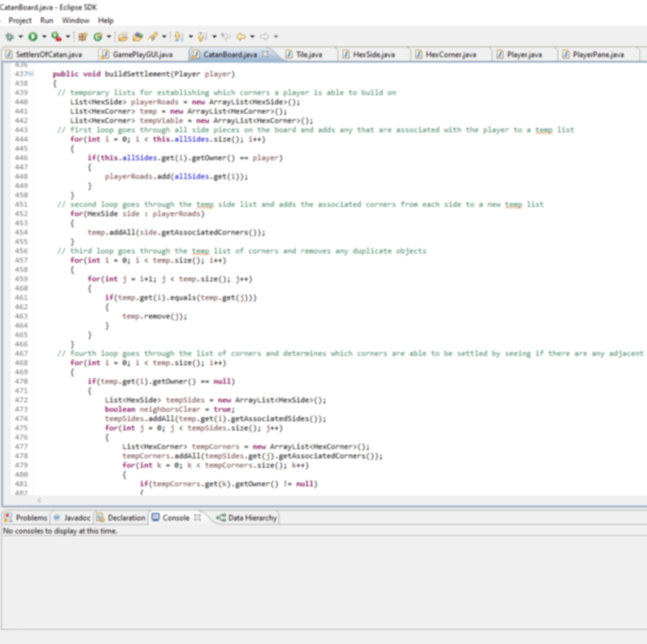Open the New Java Class dropdown arrow

tap(109, 37)
